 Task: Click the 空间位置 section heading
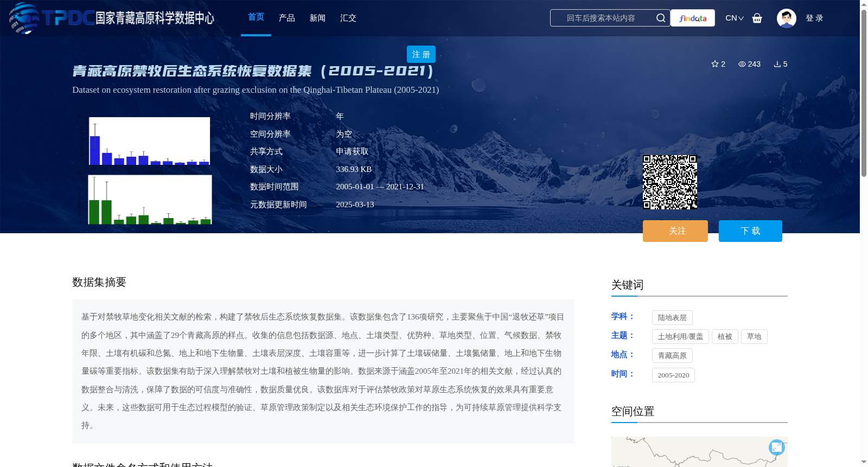tap(633, 411)
